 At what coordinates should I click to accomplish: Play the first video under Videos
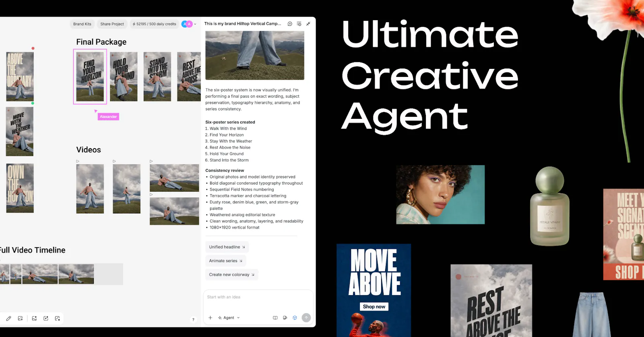pyautogui.click(x=90, y=188)
